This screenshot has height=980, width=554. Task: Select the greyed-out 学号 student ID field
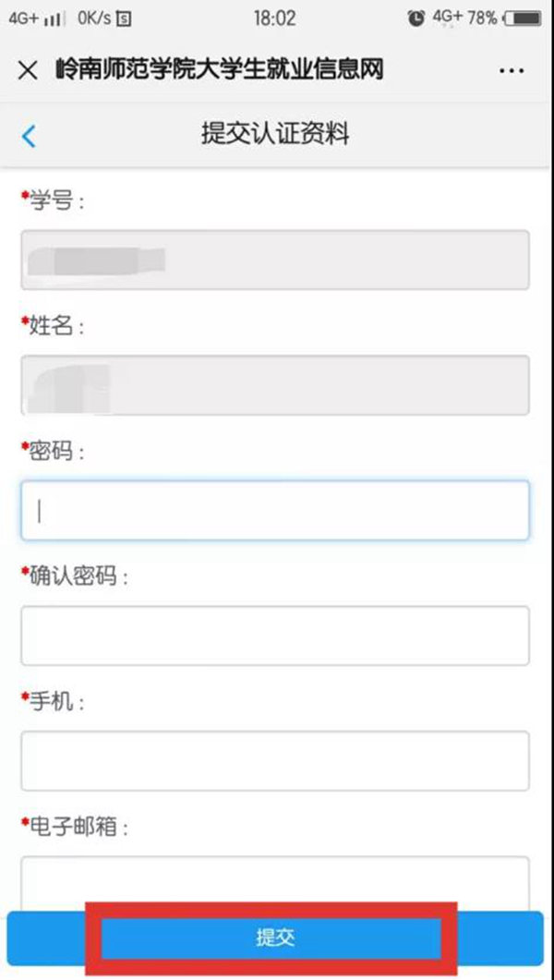[277, 260]
